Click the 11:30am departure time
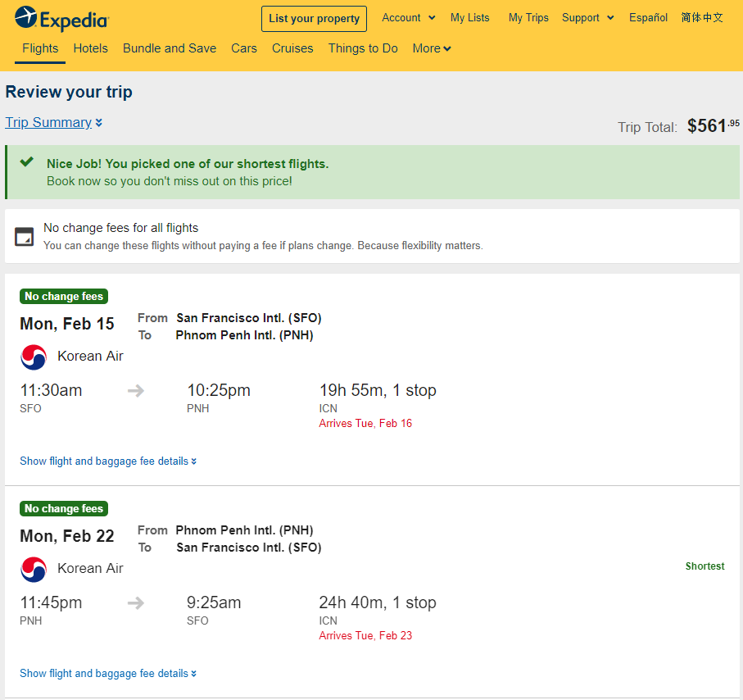Image resolution: width=743 pixels, height=700 pixels. [51, 391]
